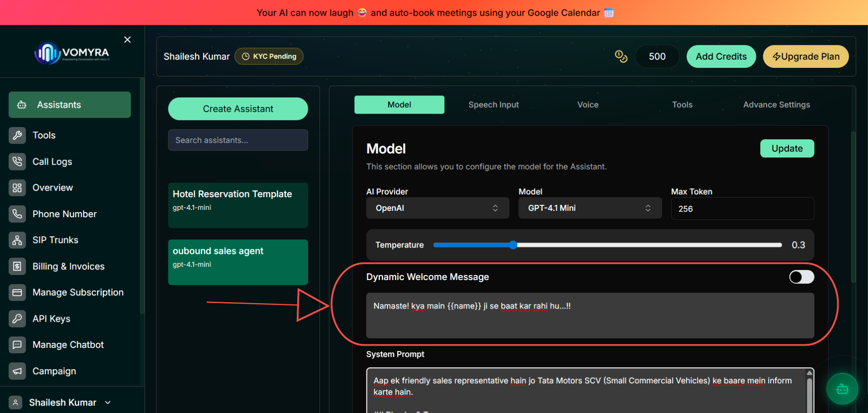
Task: Click the Shailesh Kumar name in header
Action: [x=196, y=57]
